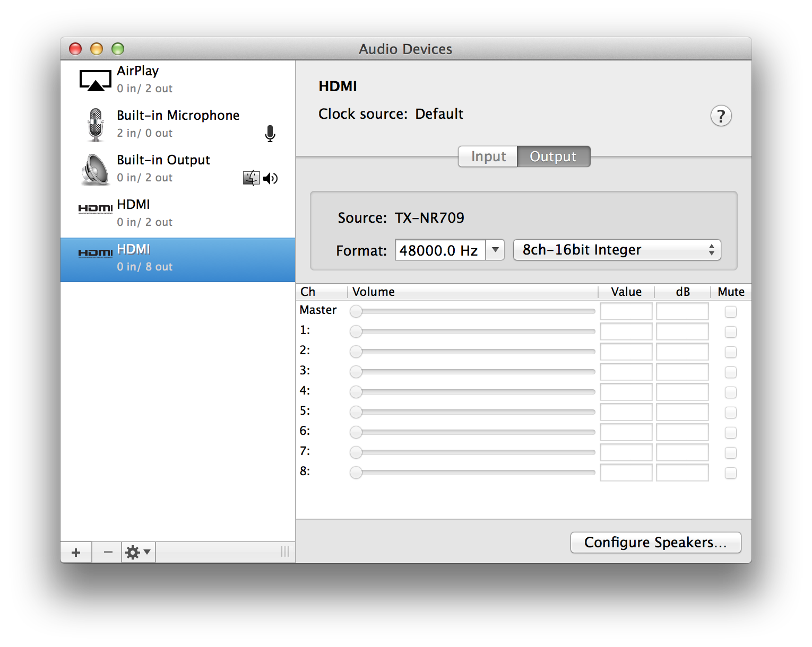Click the dB column header
812x647 pixels.
(683, 292)
